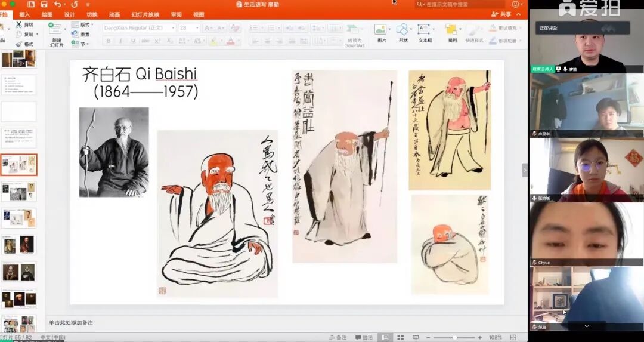This screenshot has width=644, height=342.
Task: Open the font color dropdown arrow
Action: 238,41
